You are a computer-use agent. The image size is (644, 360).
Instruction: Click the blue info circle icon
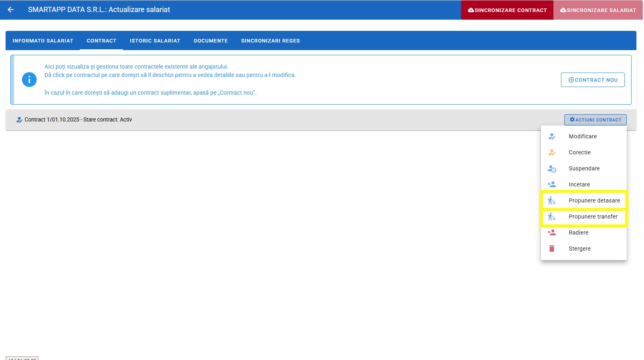(x=29, y=80)
